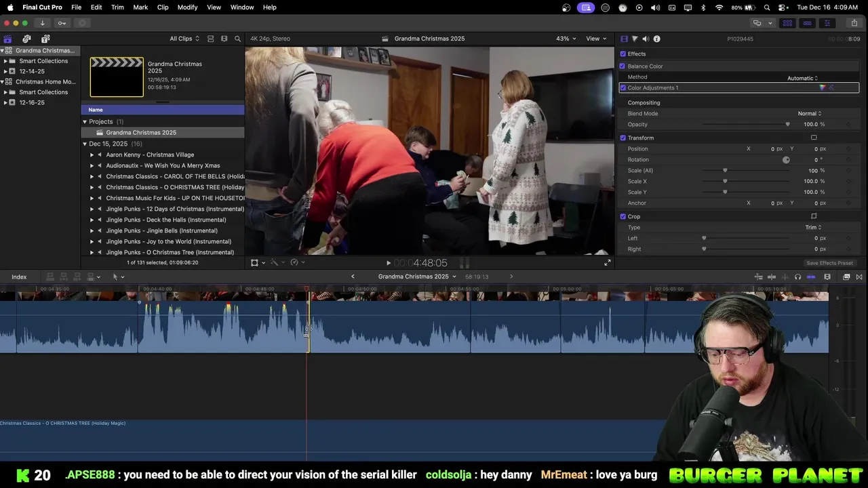Open the Trim menu
The image size is (868, 488).
point(117,7)
